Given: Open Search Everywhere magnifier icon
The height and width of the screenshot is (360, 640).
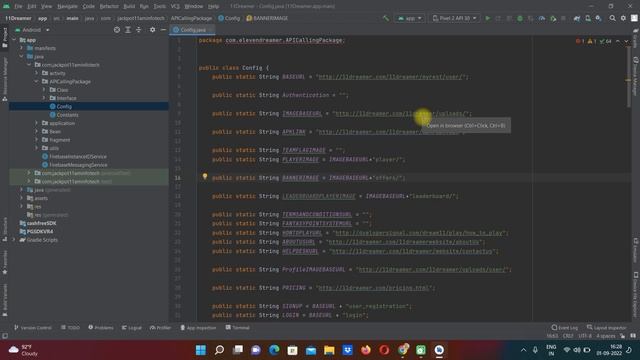Looking at the screenshot, I should point(612,18).
